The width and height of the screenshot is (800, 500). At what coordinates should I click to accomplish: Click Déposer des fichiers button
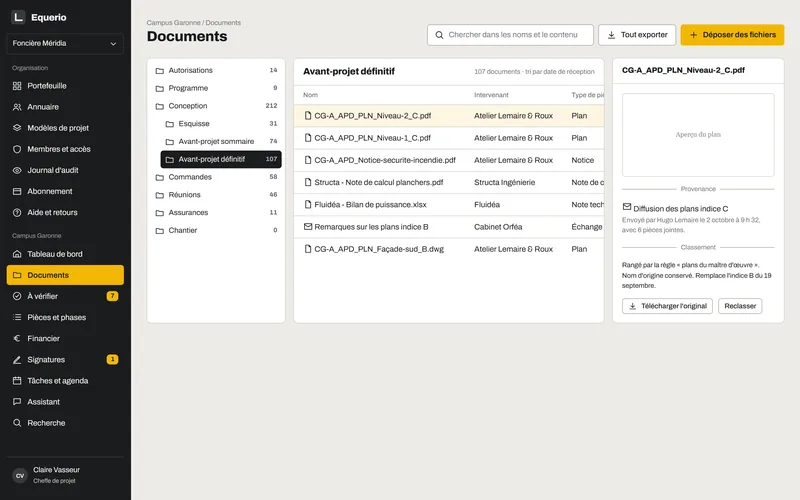[732, 35]
